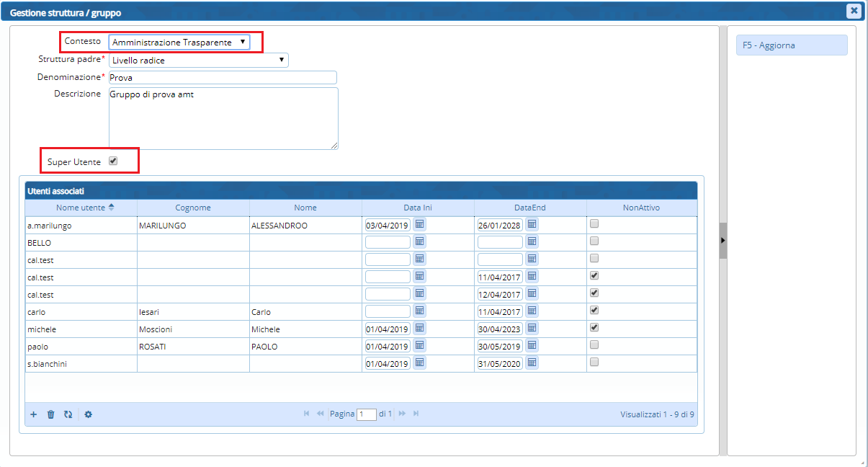
Task: Click the Denominazione text field
Action: [x=223, y=78]
